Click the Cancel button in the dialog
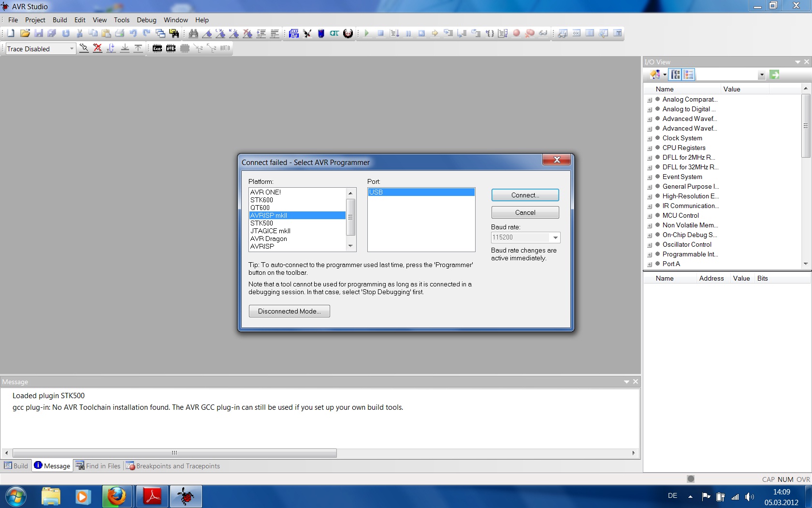812x508 pixels. 525,212
